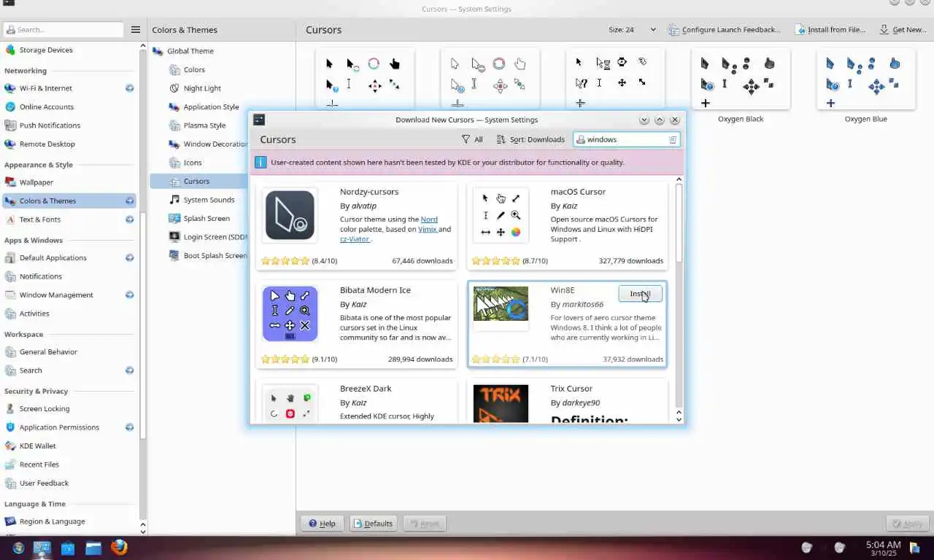Clear the windows search field icon
This screenshot has width=934, height=560.
click(x=673, y=139)
